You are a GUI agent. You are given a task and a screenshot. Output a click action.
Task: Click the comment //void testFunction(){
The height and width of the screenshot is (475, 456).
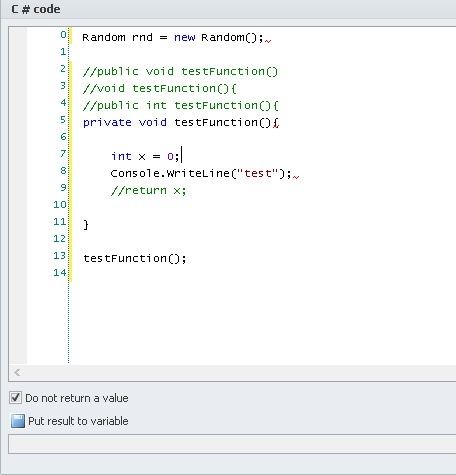coord(159,88)
